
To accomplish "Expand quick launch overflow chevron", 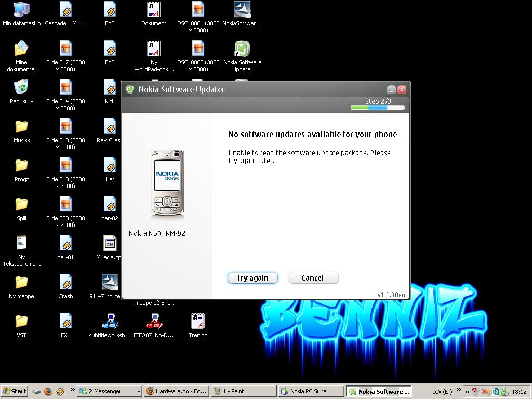I will [72, 390].
